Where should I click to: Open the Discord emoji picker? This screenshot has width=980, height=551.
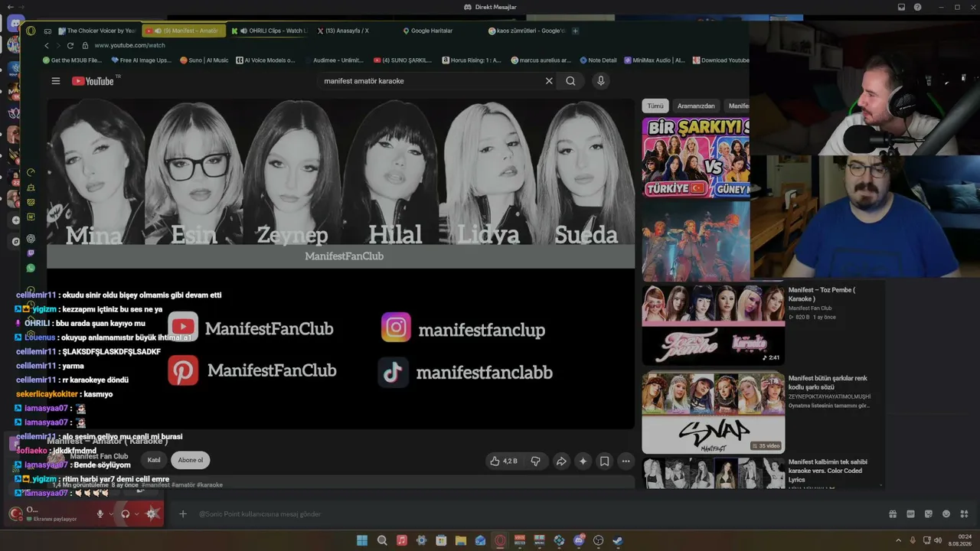tap(946, 514)
